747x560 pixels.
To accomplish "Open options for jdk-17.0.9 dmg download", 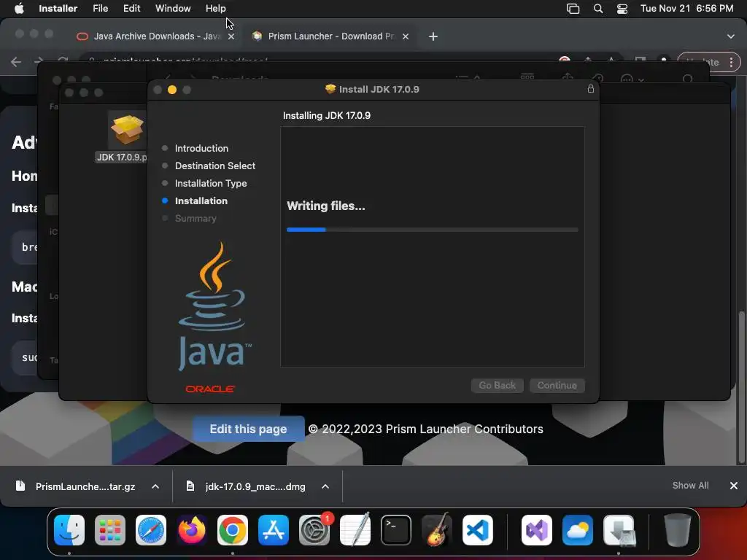I will tap(325, 486).
